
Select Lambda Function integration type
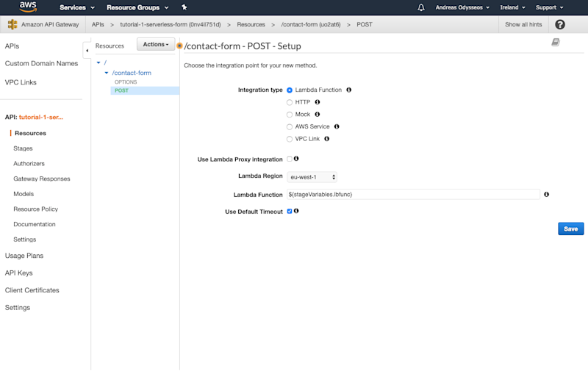pyautogui.click(x=290, y=90)
